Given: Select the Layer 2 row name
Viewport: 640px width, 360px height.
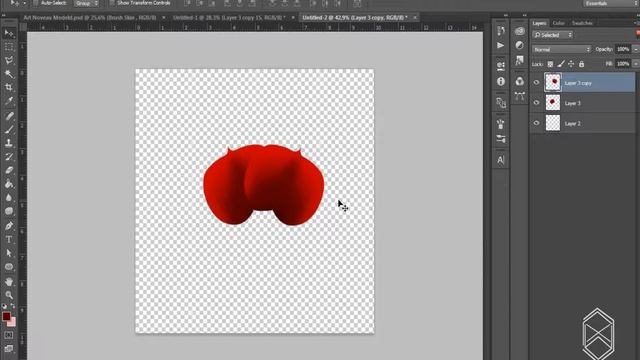Looking at the screenshot, I should coord(573,123).
